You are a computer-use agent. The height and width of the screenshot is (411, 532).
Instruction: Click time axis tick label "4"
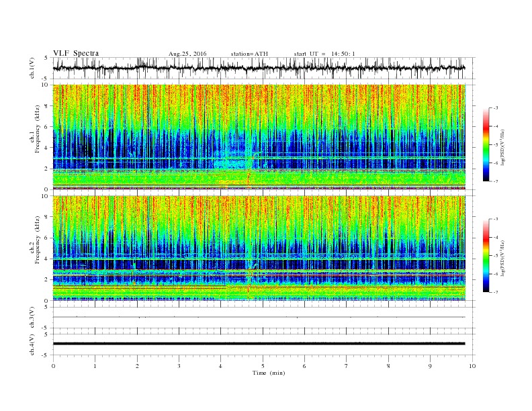click(x=221, y=366)
